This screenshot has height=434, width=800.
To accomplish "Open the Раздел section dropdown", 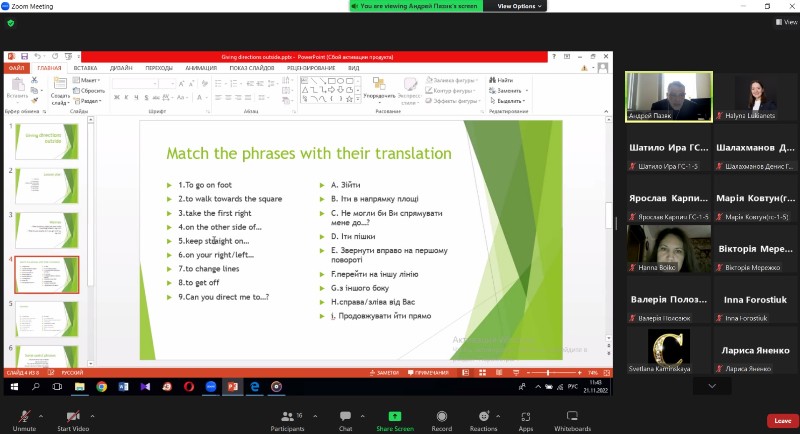I will pyautogui.click(x=87, y=101).
